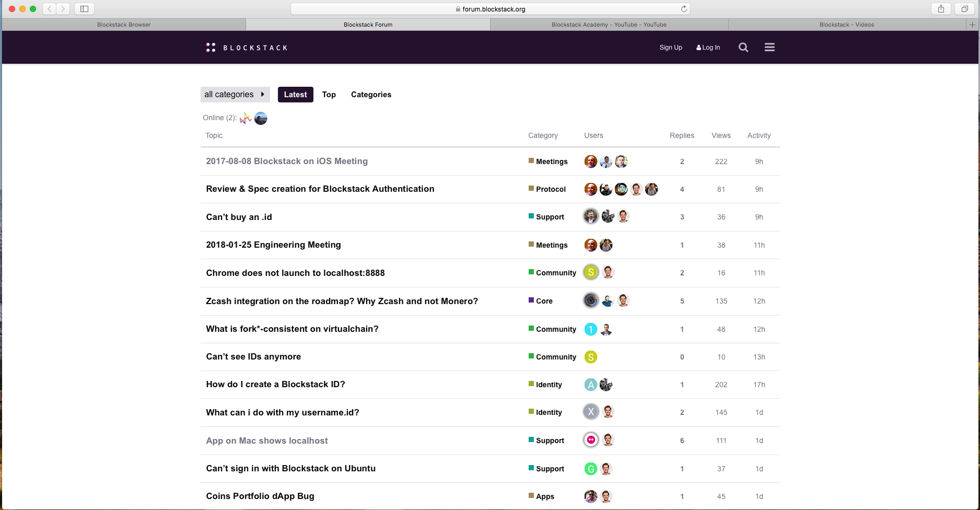Show all tabs overview icon
This screenshot has width=980, height=510.
(x=964, y=9)
